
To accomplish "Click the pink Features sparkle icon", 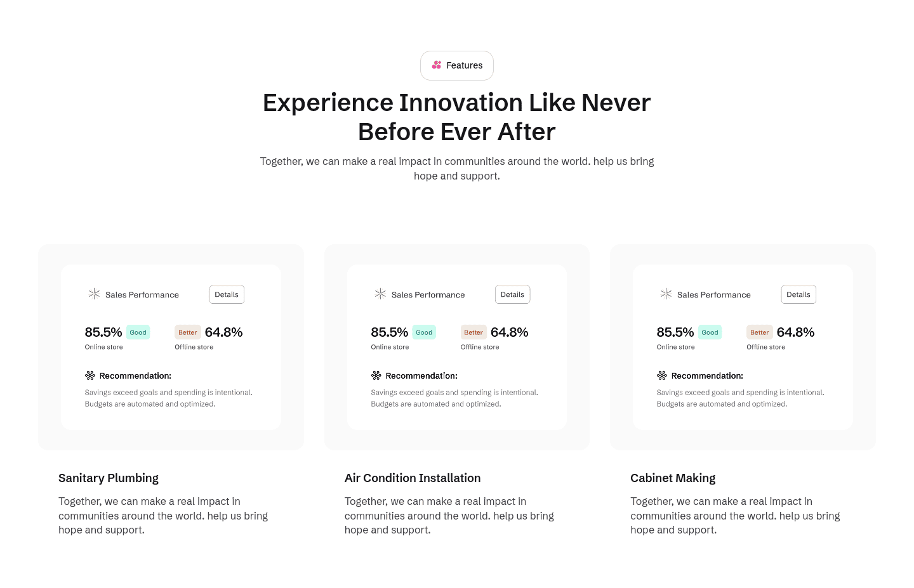I will point(437,65).
